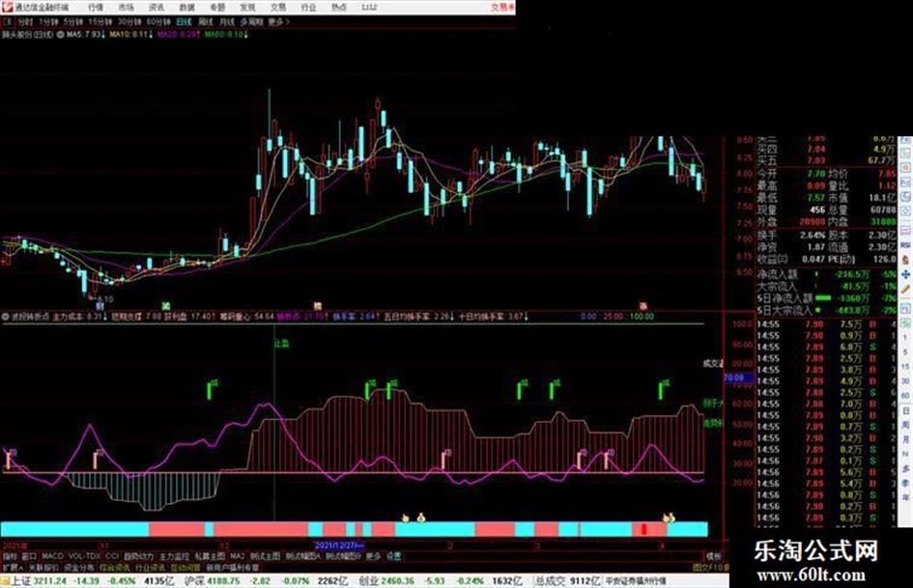Click the highlighted 2021/12/27 date marker
The width and height of the screenshot is (913, 588).
point(339,546)
